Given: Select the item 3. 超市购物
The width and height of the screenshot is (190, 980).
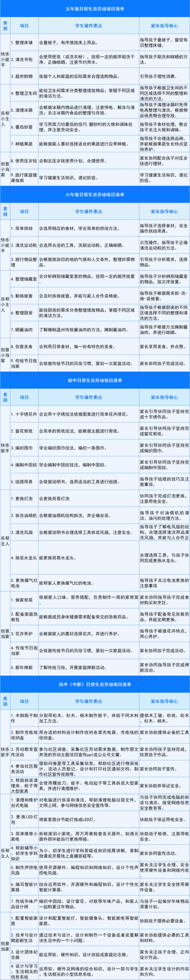Looking at the screenshot, I should pyautogui.click(x=22, y=76).
